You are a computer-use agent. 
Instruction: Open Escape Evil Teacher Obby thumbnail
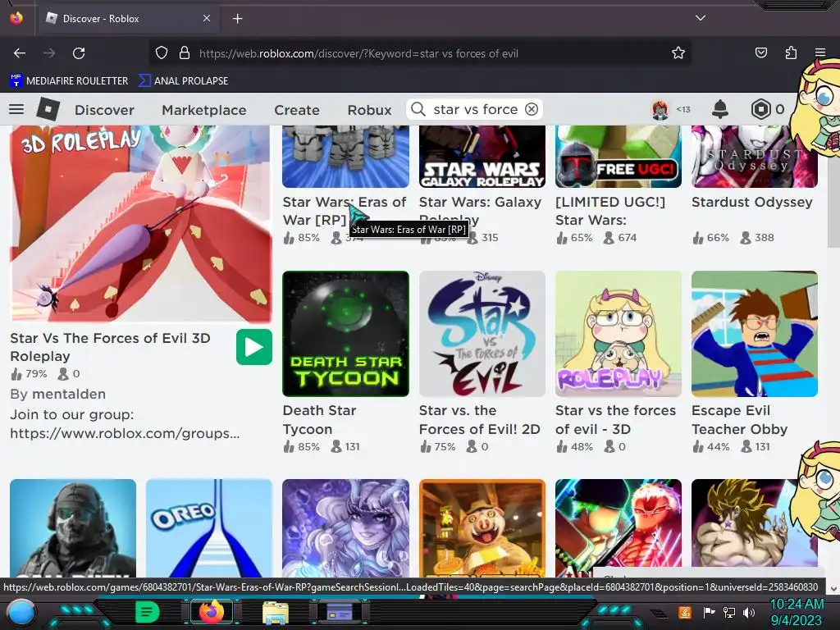(755, 334)
